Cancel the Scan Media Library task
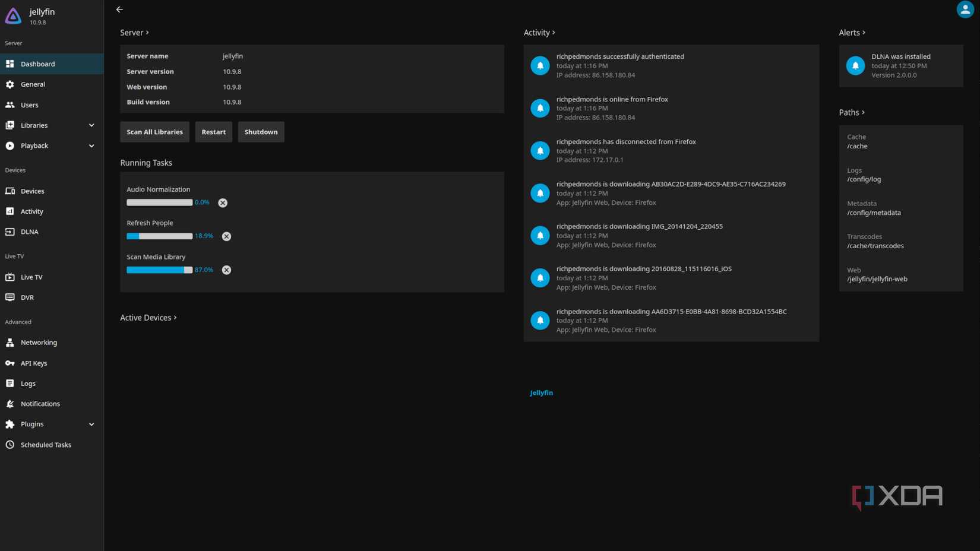Image resolution: width=980 pixels, height=551 pixels. click(226, 270)
